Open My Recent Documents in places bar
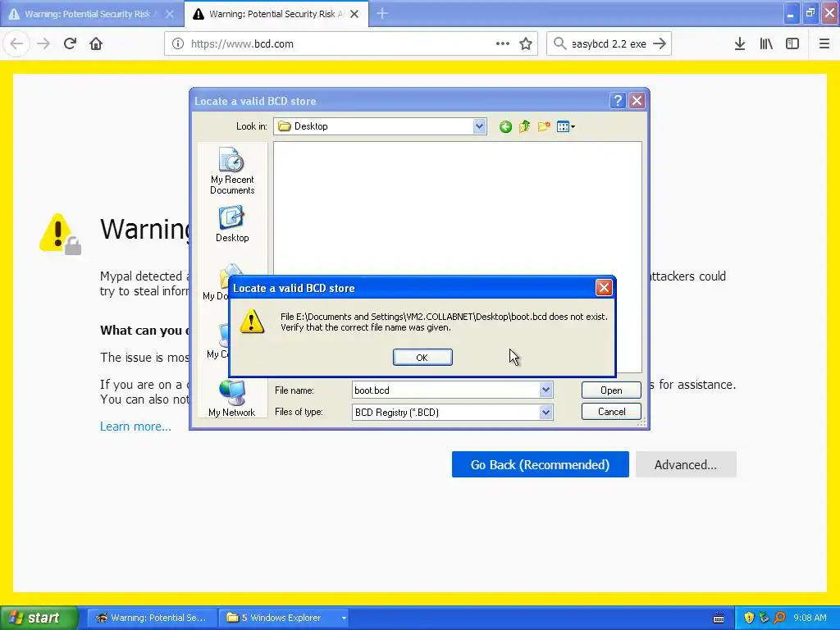The image size is (840, 630). point(232,171)
